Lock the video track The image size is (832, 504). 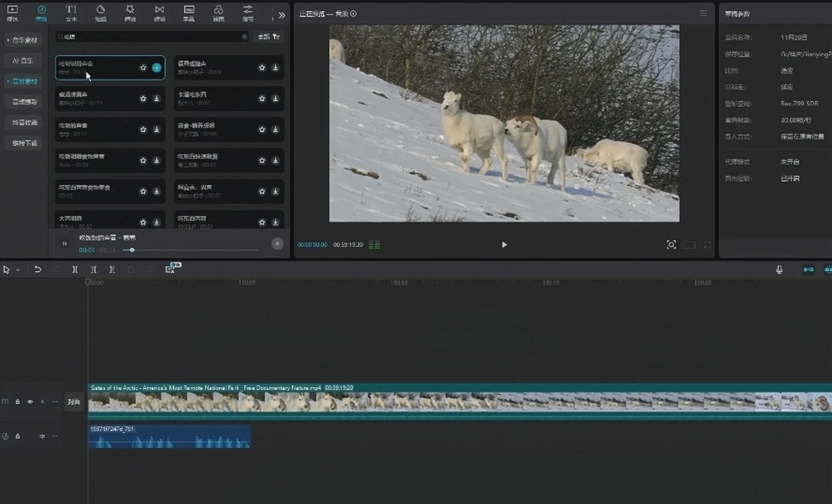pyautogui.click(x=18, y=402)
